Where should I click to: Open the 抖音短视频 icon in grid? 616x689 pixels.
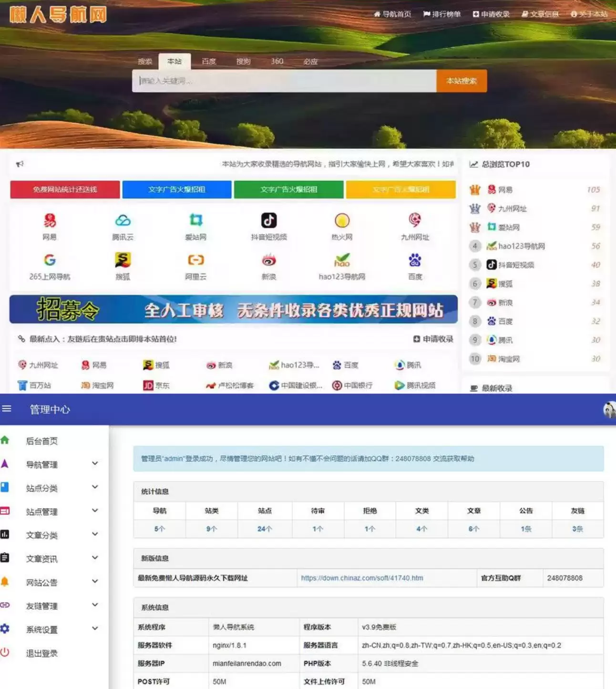click(269, 220)
